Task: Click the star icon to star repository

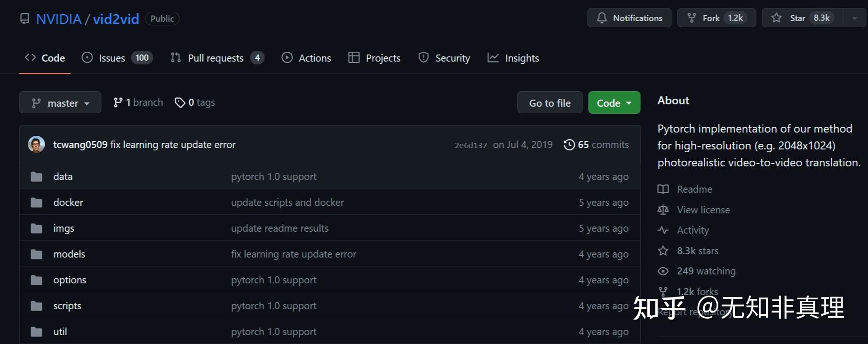Action: pyautogui.click(x=777, y=18)
